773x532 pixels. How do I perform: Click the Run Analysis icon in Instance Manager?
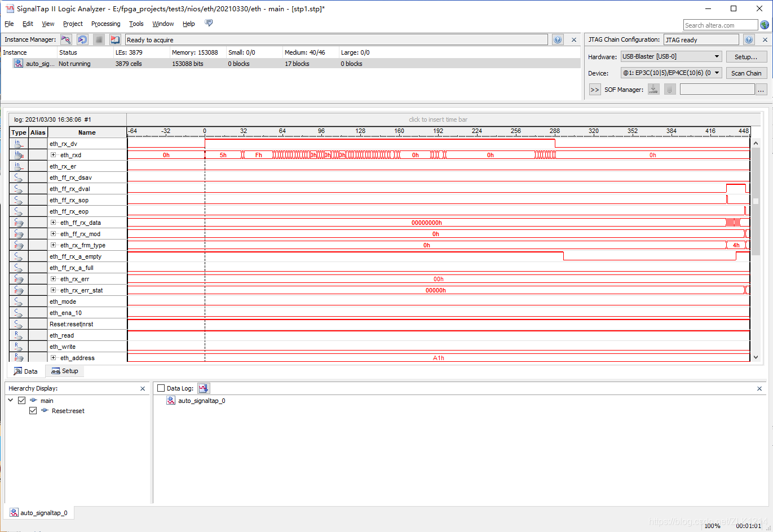coord(66,39)
